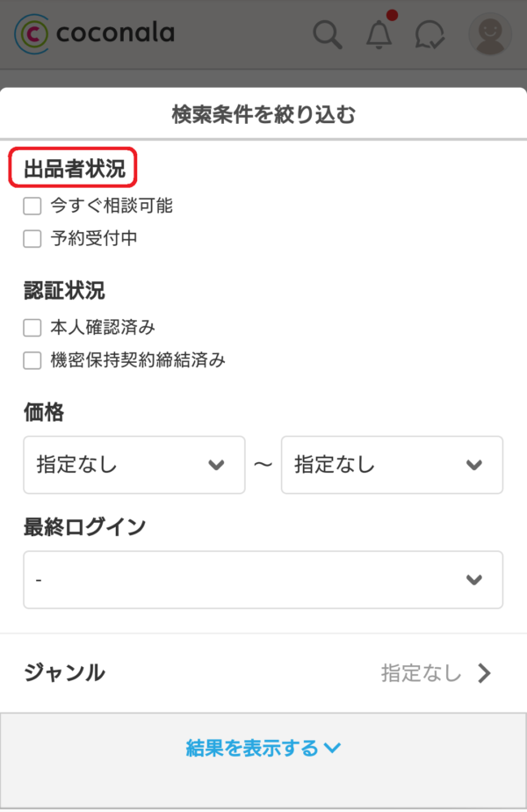The width and height of the screenshot is (527, 812).
Task: Open the ジャンル selection row
Action: (x=263, y=673)
